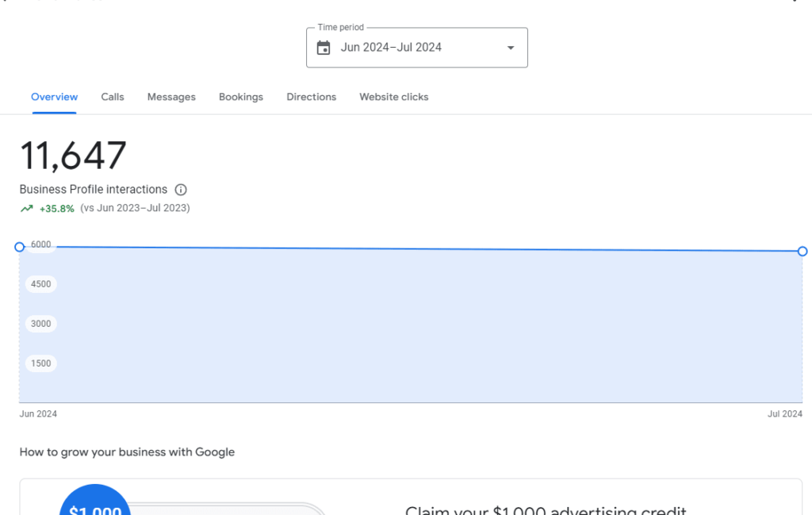This screenshot has width=812, height=515.
Task: View the Directions tab
Action: (311, 97)
